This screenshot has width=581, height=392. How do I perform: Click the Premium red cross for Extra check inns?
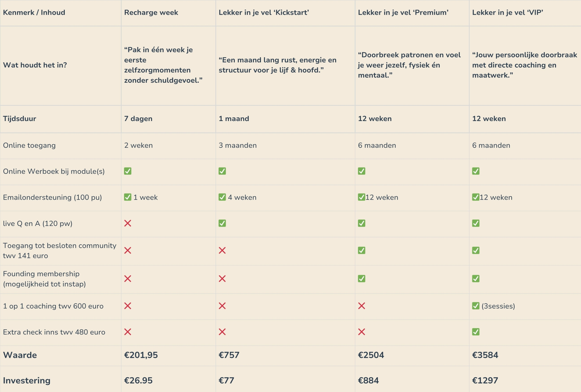pyautogui.click(x=361, y=332)
